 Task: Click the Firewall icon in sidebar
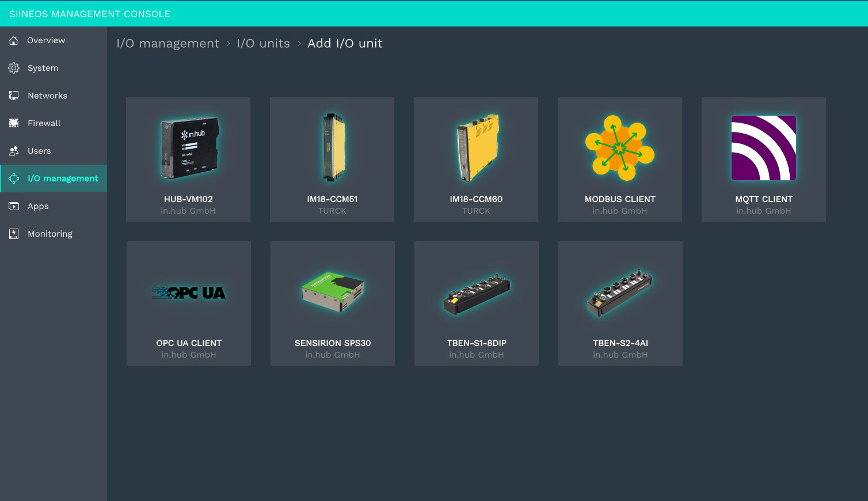pyautogui.click(x=14, y=123)
